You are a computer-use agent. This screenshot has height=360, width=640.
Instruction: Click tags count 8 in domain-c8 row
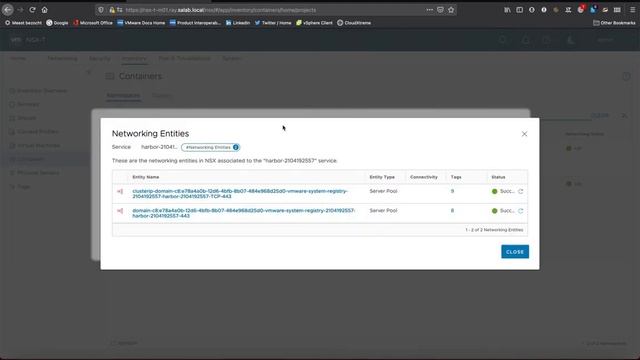[452, 211]
